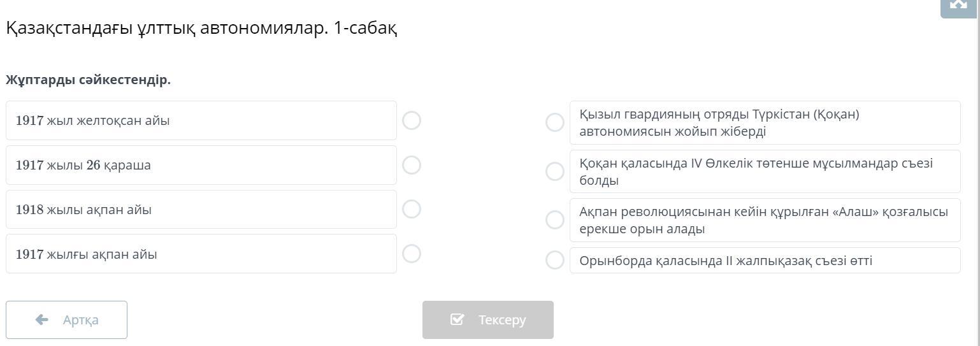Viewport: 980px width, 346px height.
Task: Select connector circle for 1917 жылы 26 қараша
Action: 412,165
